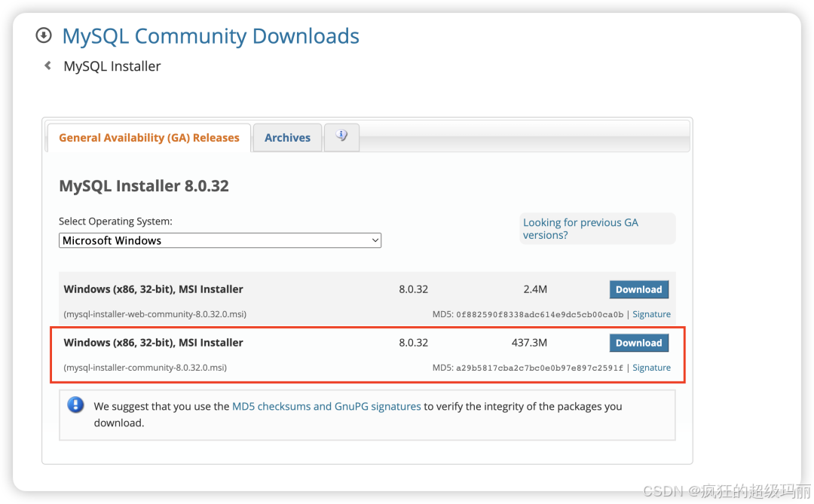Screen dimensions: 814x504
Task: Open the MySQL Community Downloads heading link
Action: click(210, 36)
